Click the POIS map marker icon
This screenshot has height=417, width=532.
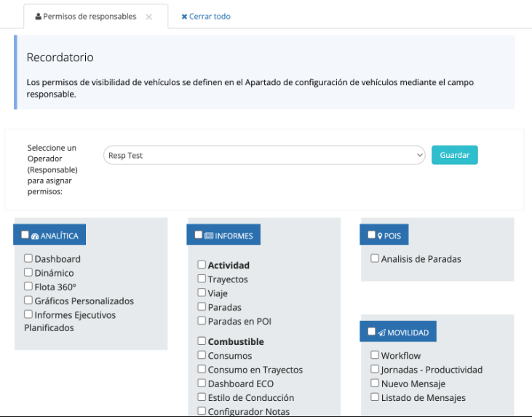point(380,236)
